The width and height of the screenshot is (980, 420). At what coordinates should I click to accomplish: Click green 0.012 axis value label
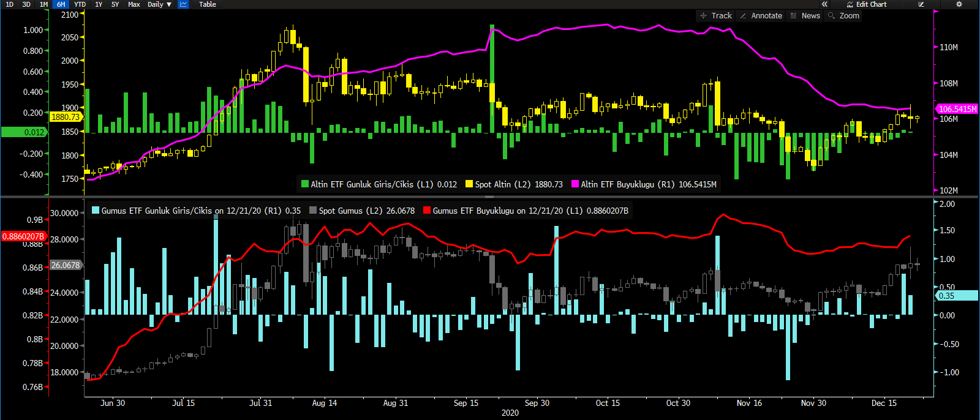[x=24, y=132]
